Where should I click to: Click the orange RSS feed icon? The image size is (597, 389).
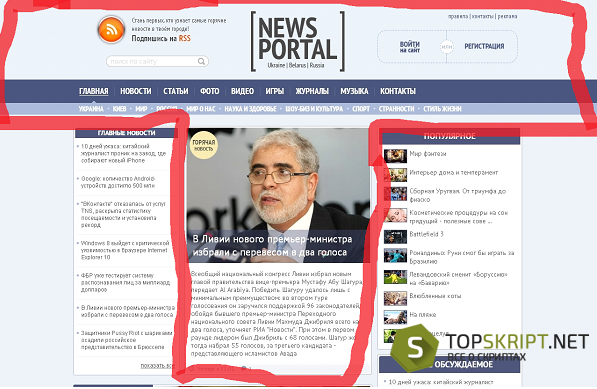pyautogui.click(x=111, y=30)
